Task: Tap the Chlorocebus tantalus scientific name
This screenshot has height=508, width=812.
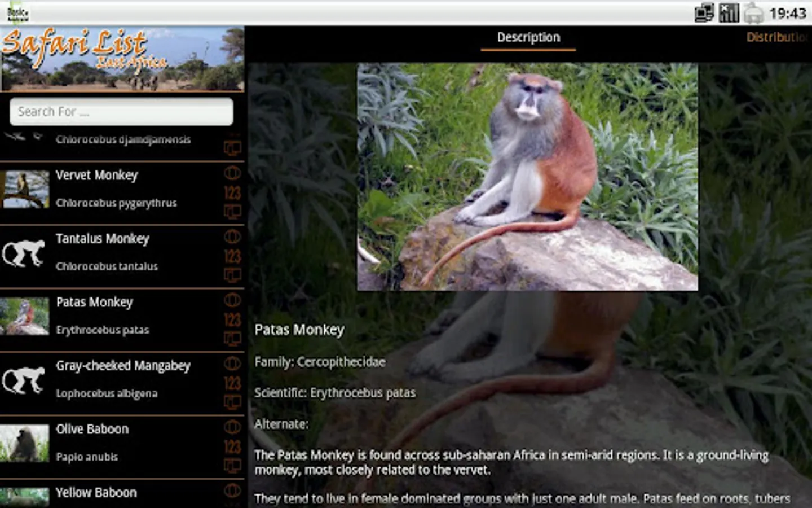Action: coord(107,266)
